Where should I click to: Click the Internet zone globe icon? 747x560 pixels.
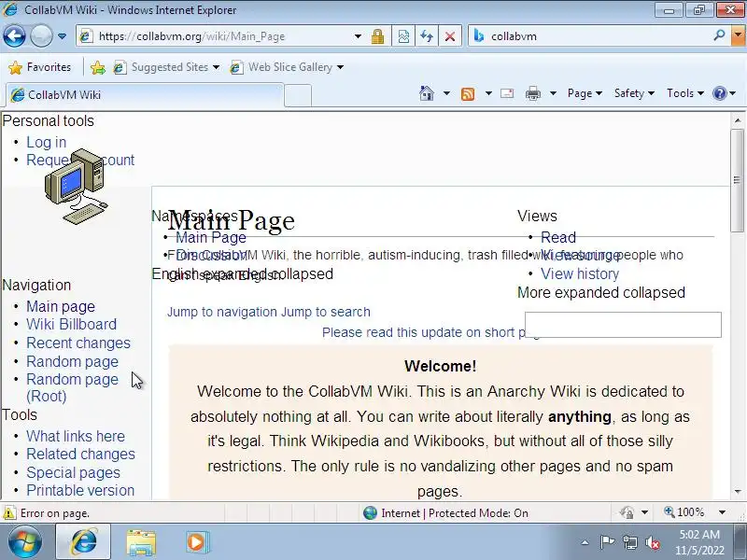370,512
